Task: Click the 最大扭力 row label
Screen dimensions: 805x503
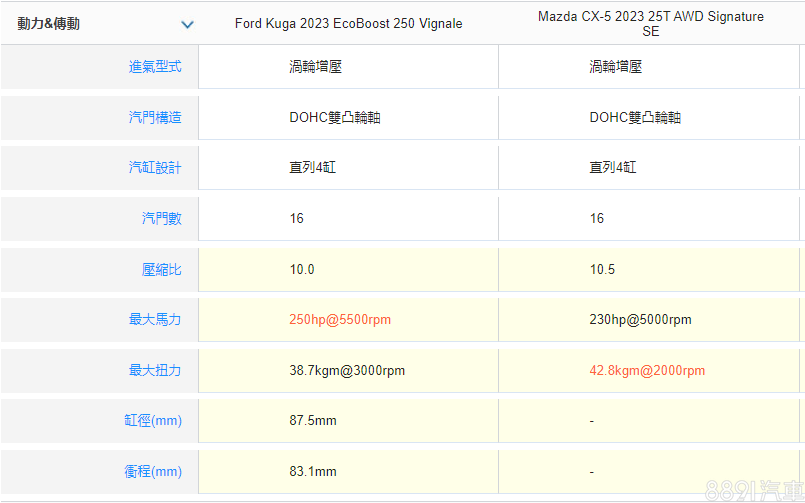Action: [155, 370]
